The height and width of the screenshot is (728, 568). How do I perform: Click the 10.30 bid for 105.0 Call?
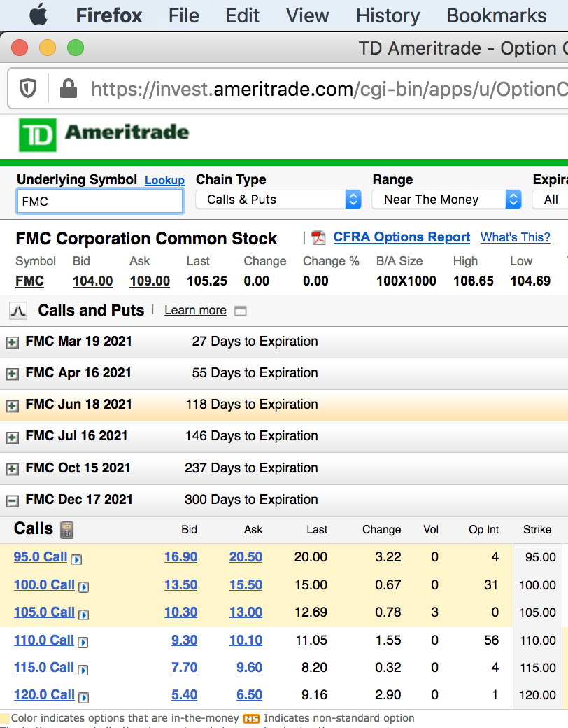[181, 612]
